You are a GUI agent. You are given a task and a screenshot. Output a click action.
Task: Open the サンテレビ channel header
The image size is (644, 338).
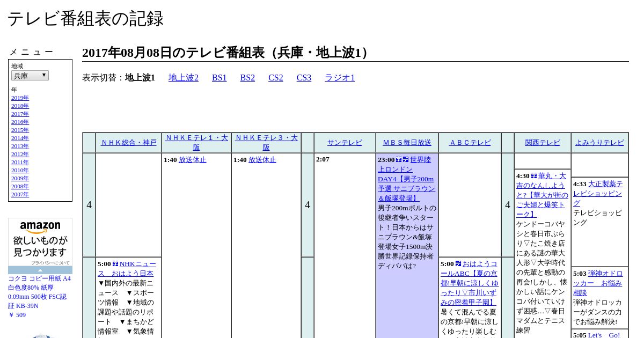[x=345, y=143]
